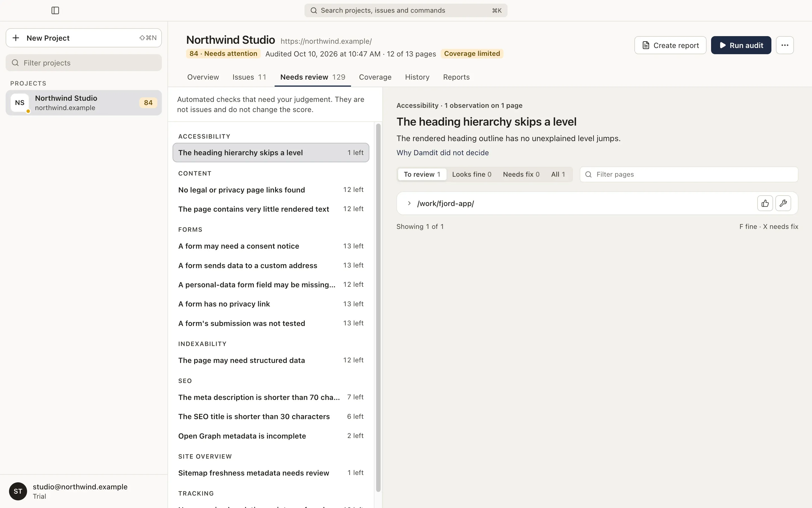Select 'A form sends data to a custom address'

[271, 265]
